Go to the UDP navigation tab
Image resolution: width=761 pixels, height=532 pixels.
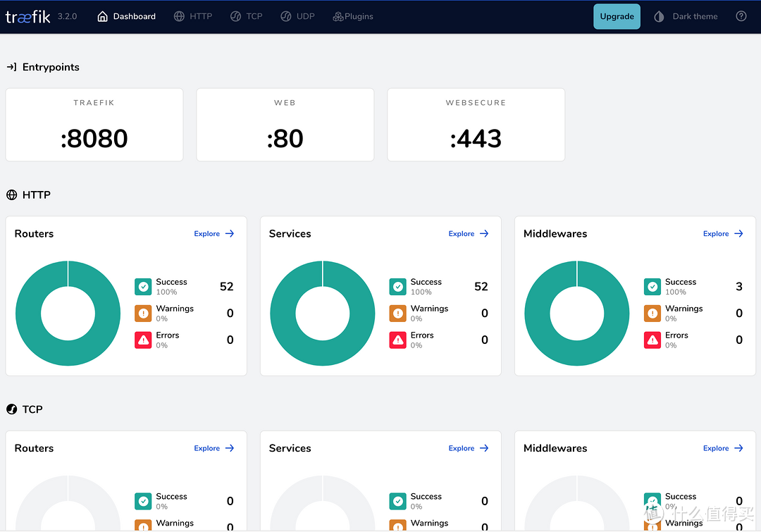tap(297, 16)
